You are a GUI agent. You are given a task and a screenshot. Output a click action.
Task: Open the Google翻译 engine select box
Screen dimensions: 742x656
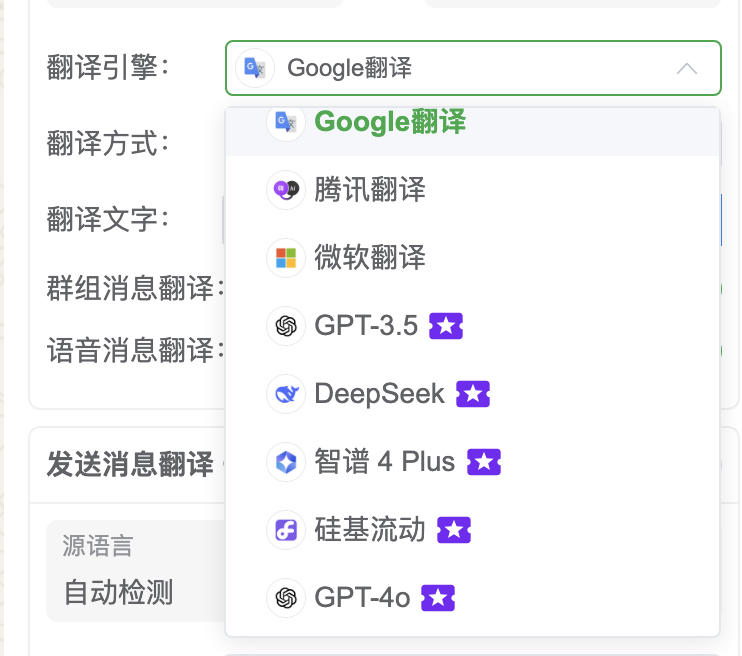pos(473,68)
